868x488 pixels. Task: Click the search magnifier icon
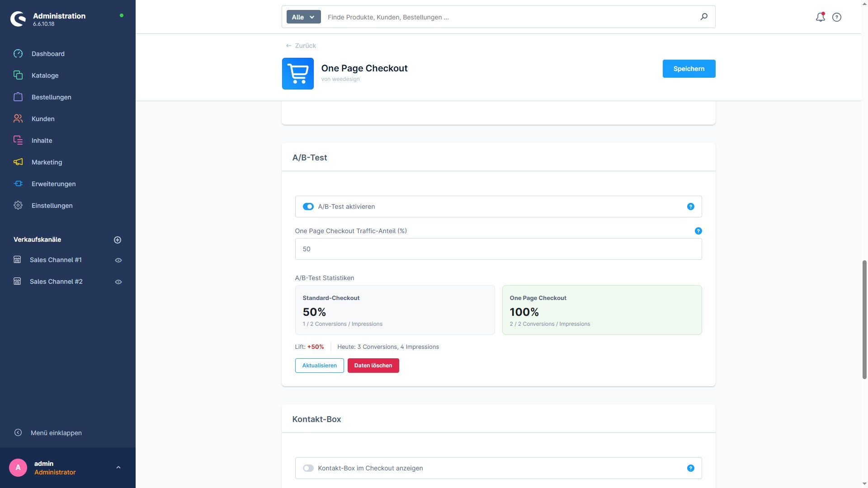[x=704, y=17]
